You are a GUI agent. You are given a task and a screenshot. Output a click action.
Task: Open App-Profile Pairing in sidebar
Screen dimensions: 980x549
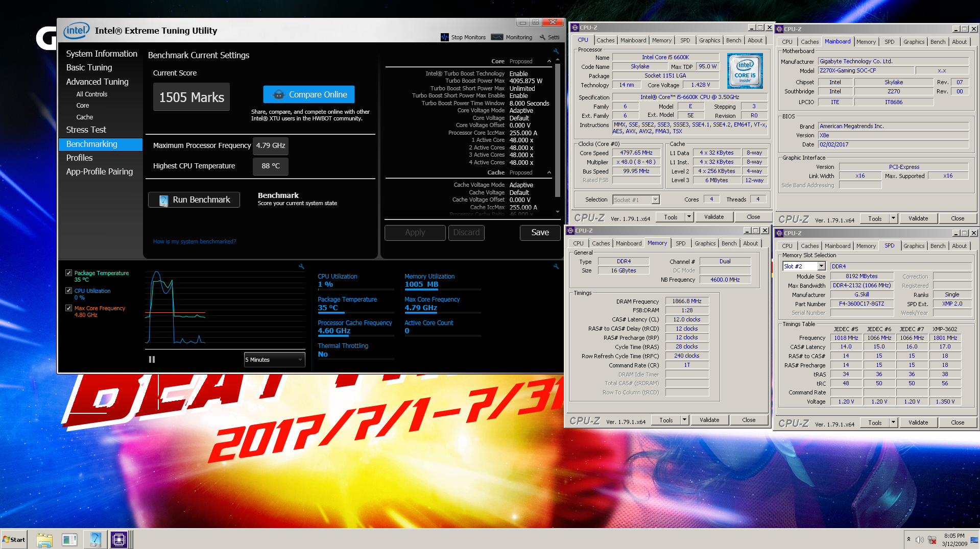pyautogui.click(x=100, y=171)
